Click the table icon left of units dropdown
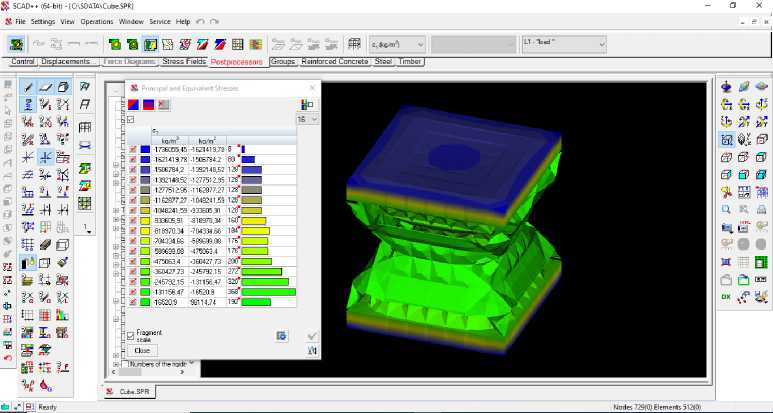Viewport: 773px width, 413px height. tap(354, 44)
